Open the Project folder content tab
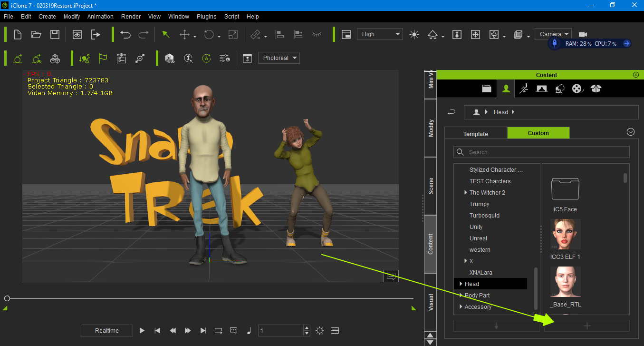Screen dimensions: 644x346 click(x=486, y=89)
